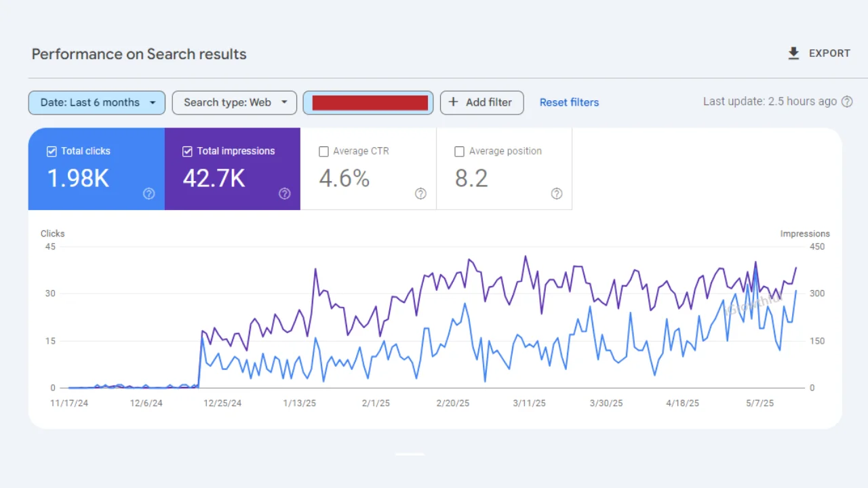868x488 pixels.
Task: Click the Reset filters link
Action: [570, 102]
